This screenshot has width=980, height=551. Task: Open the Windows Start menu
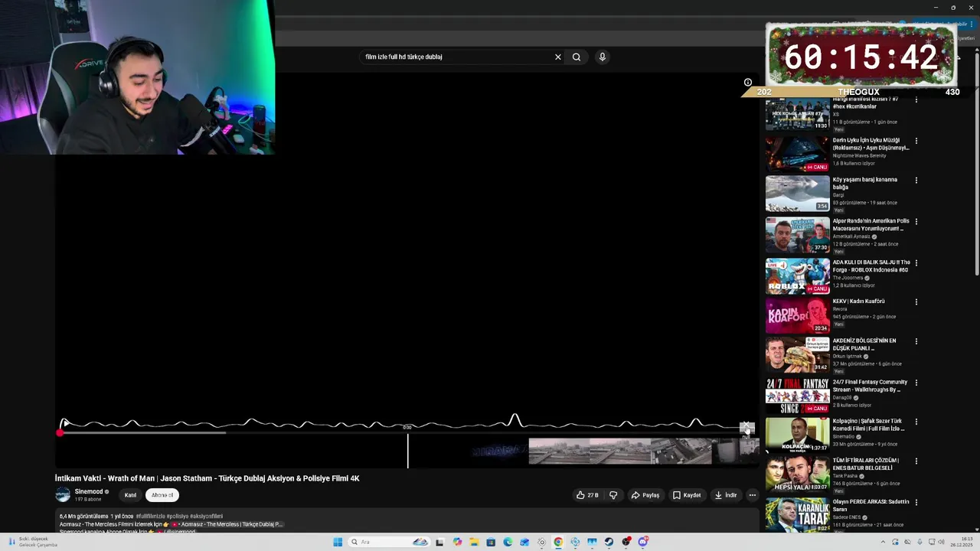click(338, 542)
